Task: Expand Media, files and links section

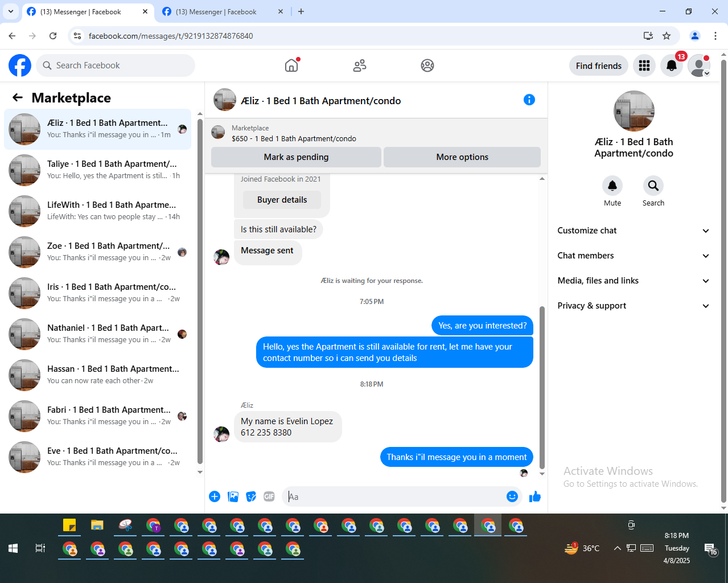Action: 634,281
